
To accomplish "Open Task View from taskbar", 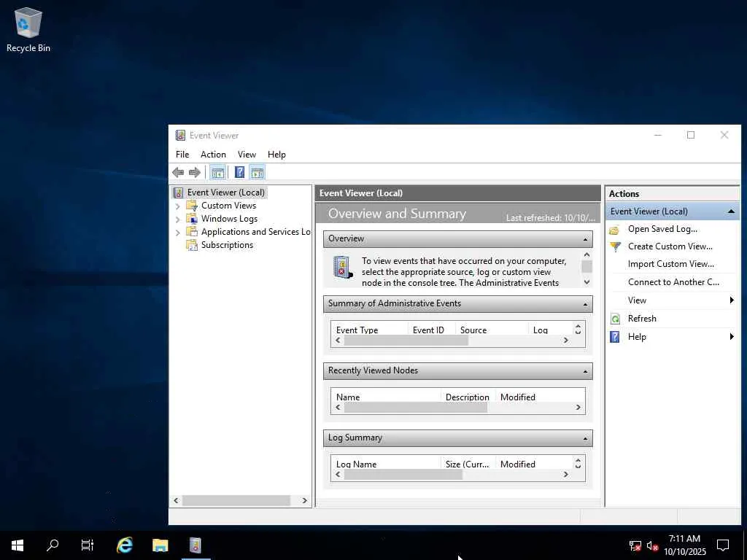I will coord(88,545).
